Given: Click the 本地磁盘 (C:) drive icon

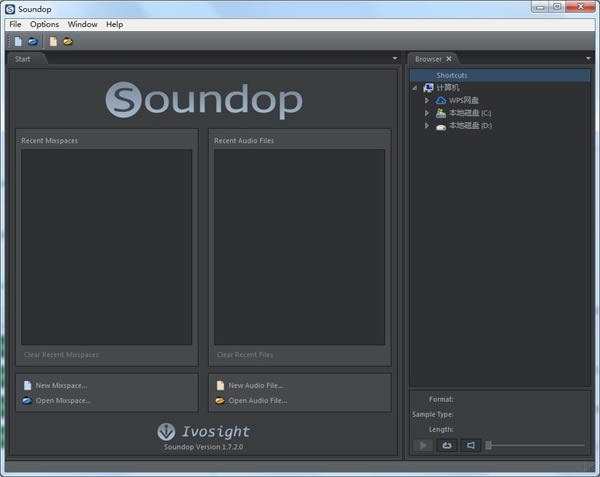Looking at the screenshot, I should point(441,113).
